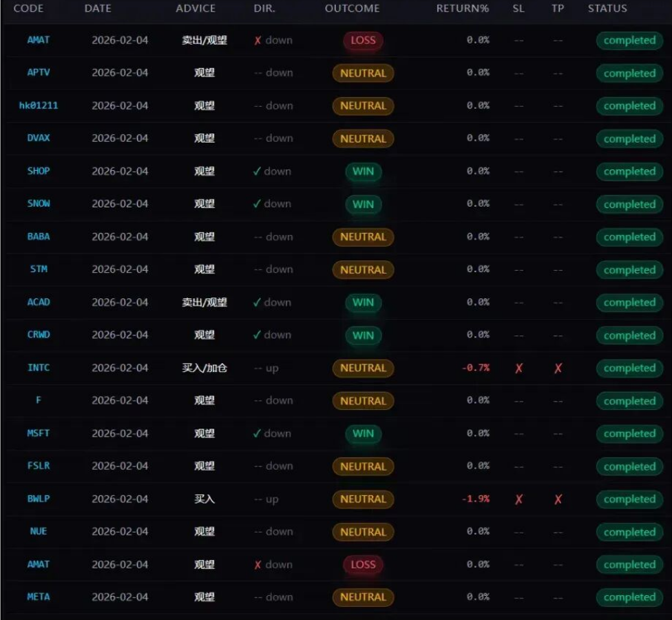
Task: Click the completed status badge for NUE
Action: 629,533
